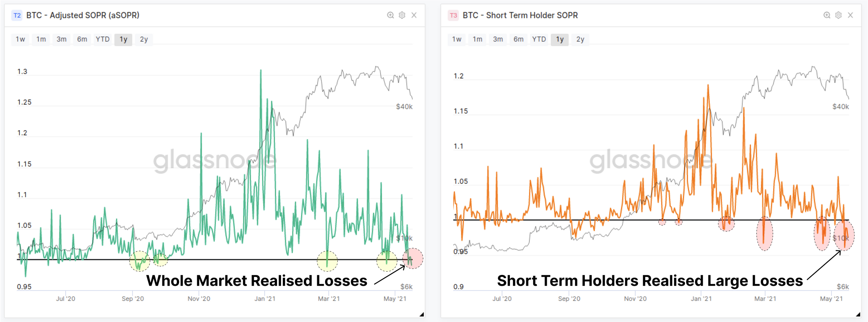Choose YTD range on aSOPR chart

pos(103,39)
